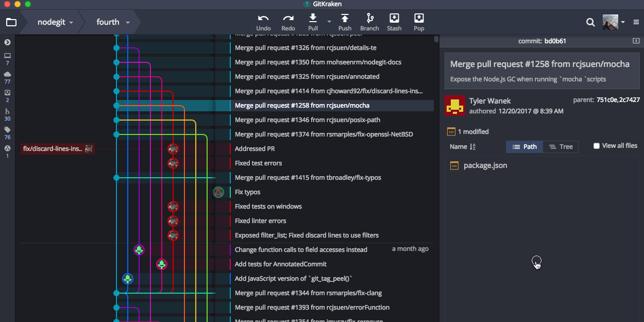Screen dimensions: 644x322
Task: Show local branches laptop icon
Action: coord(7,55)
